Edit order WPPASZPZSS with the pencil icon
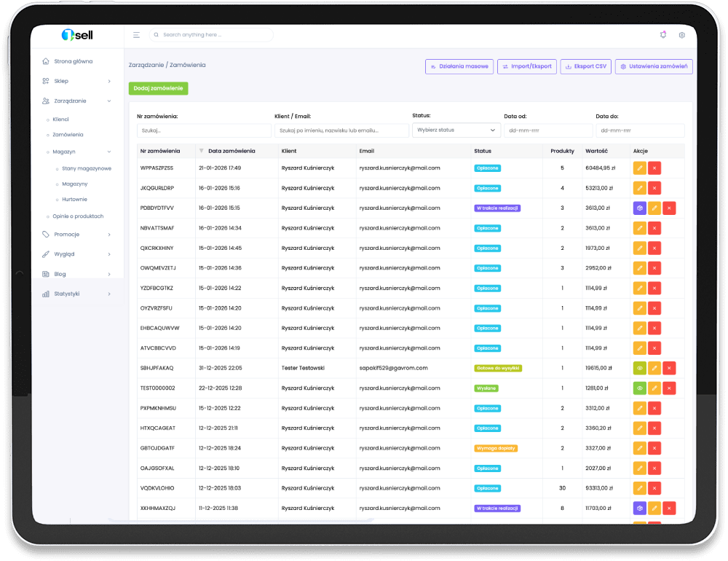728x561 pixels. point(640,168)
